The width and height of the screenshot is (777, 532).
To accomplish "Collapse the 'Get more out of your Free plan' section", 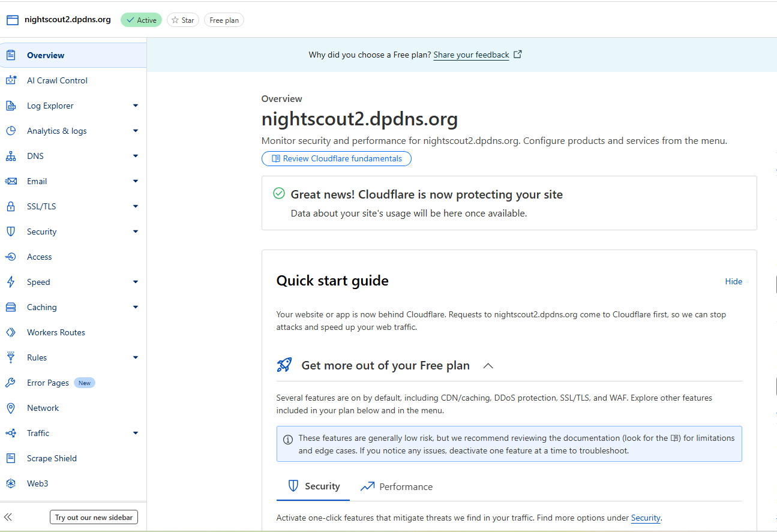I will pyautogui.click(x=488, y=365).
